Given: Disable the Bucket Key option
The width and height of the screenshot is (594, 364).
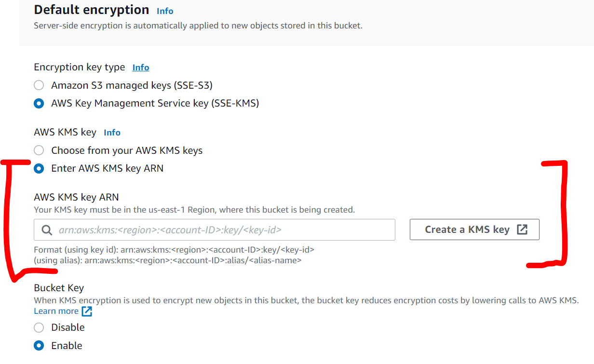Looking at the screenshot, I should pos(39,327).
